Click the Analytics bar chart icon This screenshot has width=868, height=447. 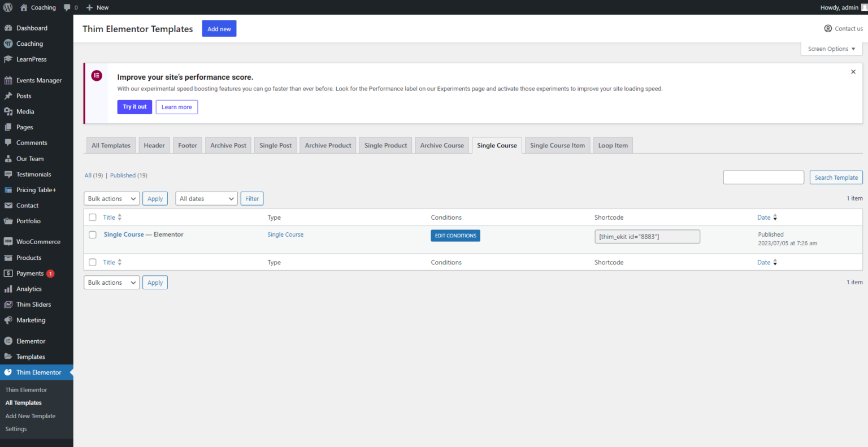tap(8, 289)
